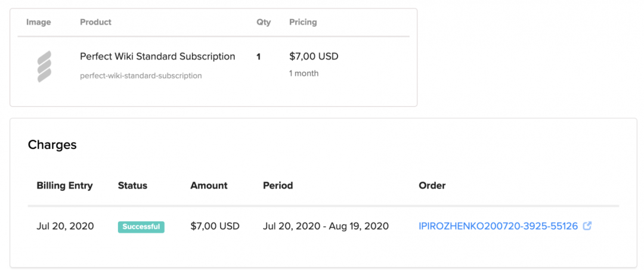Screen dimensions: 644x270
Task: Click the Order column header
Action: click(432, 185)
